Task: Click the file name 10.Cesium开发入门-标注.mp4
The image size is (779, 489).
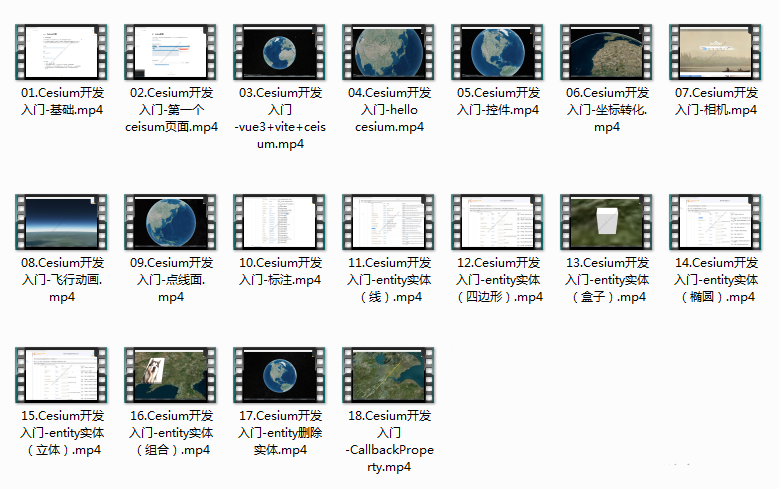Action: tap(280, 271)
